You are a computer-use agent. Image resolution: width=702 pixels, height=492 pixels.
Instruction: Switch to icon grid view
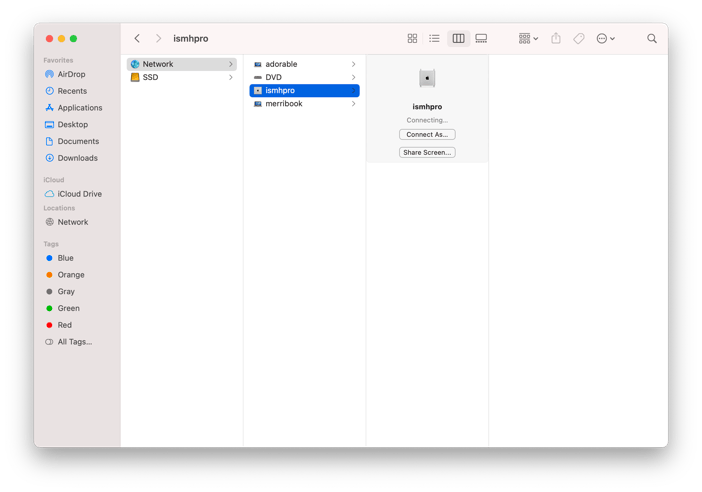[x=412, y=39]
